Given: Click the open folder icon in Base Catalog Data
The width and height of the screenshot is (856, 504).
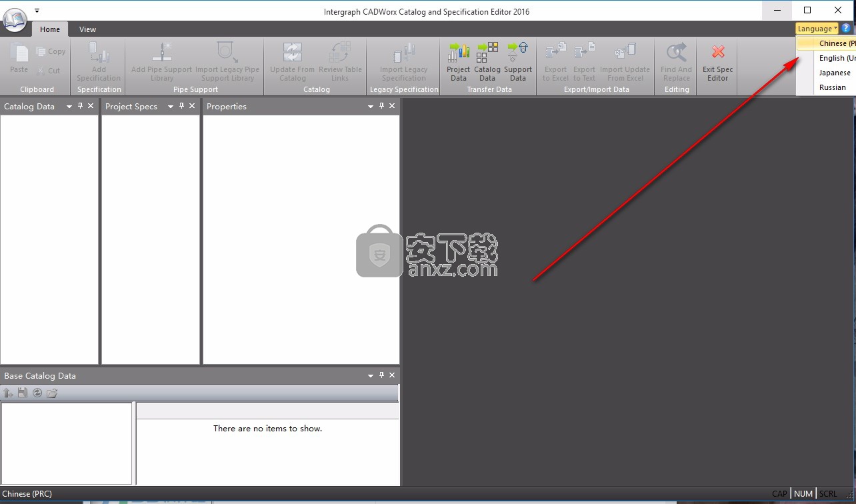Looking at the screenshot, I should click(52, 393).
